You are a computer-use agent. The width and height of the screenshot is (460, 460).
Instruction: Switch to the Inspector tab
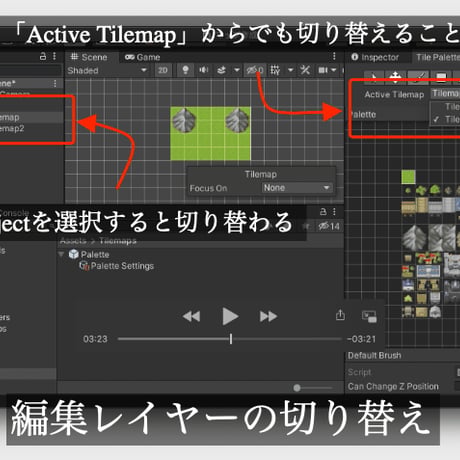375,57
